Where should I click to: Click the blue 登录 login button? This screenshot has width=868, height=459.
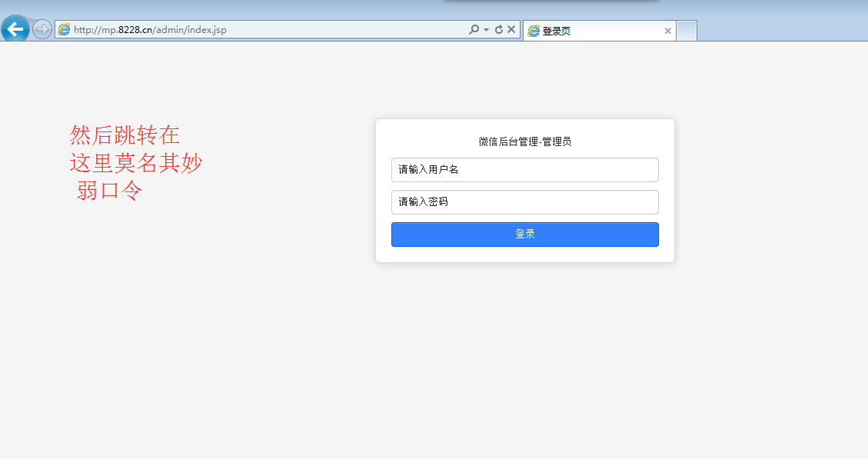[525, 234]
